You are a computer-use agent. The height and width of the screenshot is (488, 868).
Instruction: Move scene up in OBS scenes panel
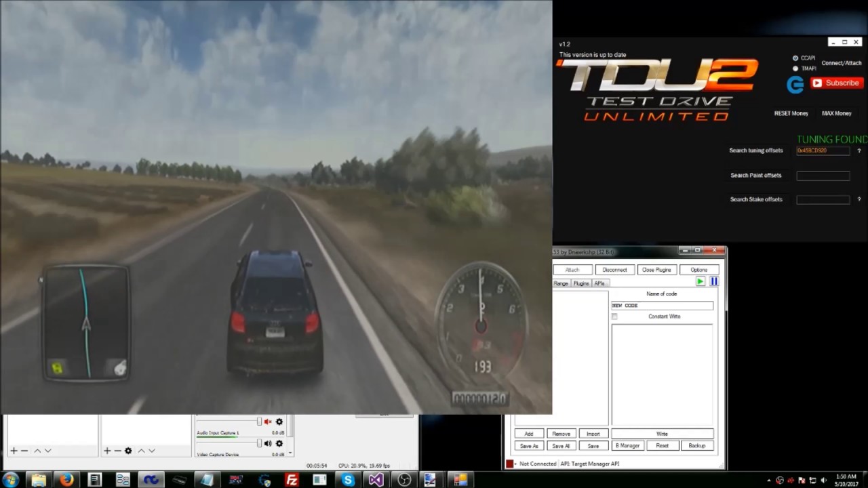(x=37, y=451)
